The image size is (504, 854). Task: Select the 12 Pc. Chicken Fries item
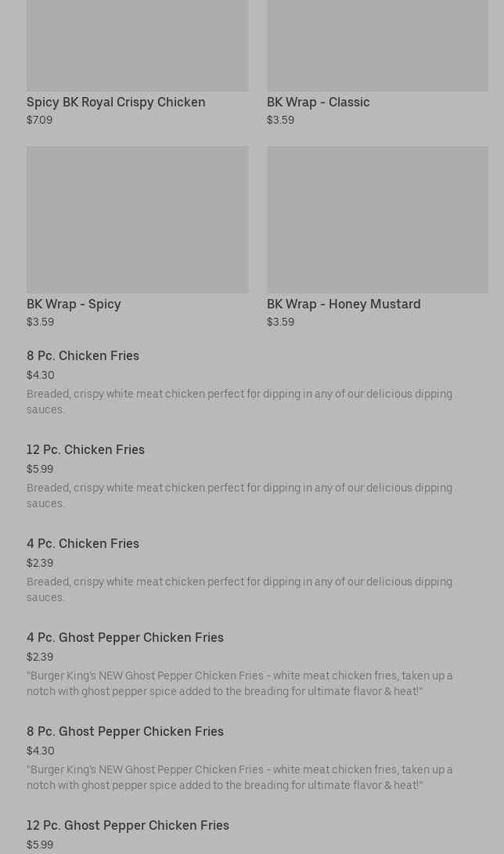pos(85,449)
